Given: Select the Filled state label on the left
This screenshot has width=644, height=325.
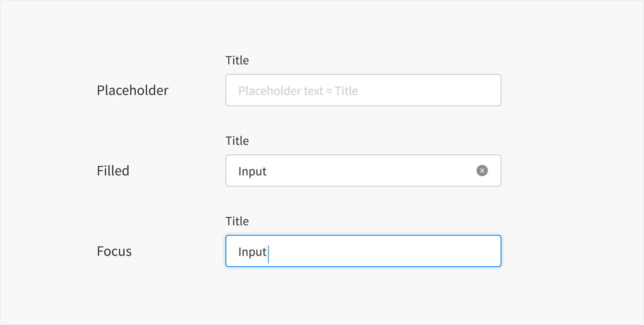Looking at the screenshot, I should [x=113, y=171].
